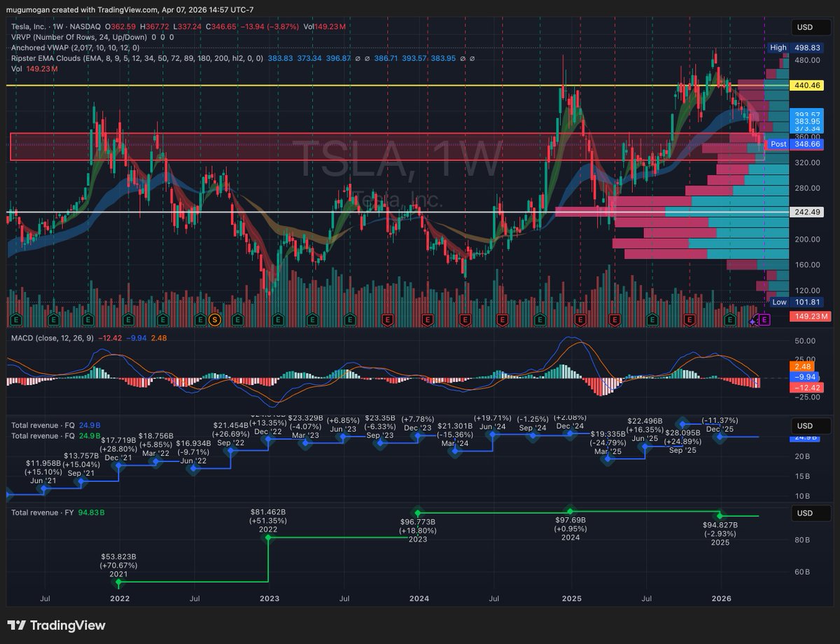Screen dimensions: 840x644
Task: Click the Sep '22 $21.454B revenue data point
Action: pos(231,451)
